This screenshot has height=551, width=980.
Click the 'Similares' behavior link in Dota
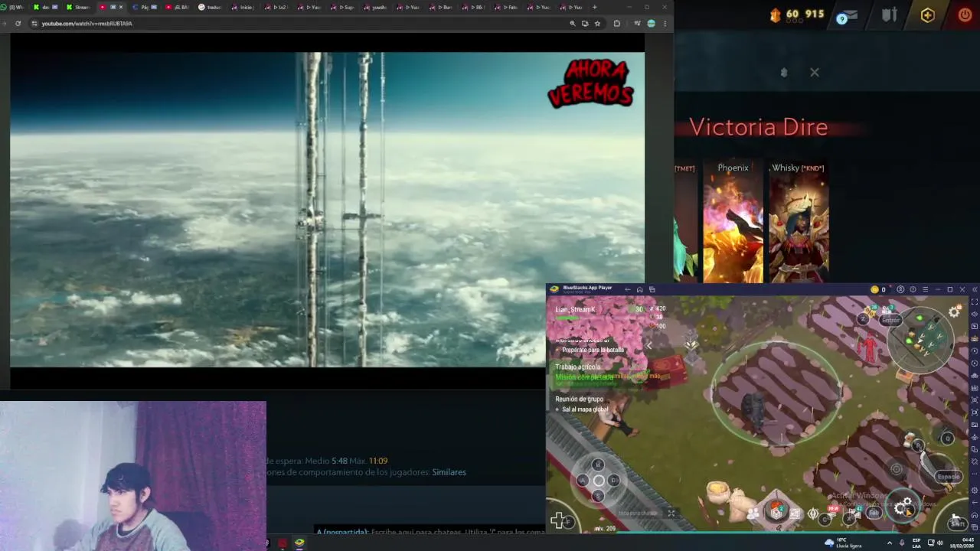pyautogui.click(x=449, y=472)
